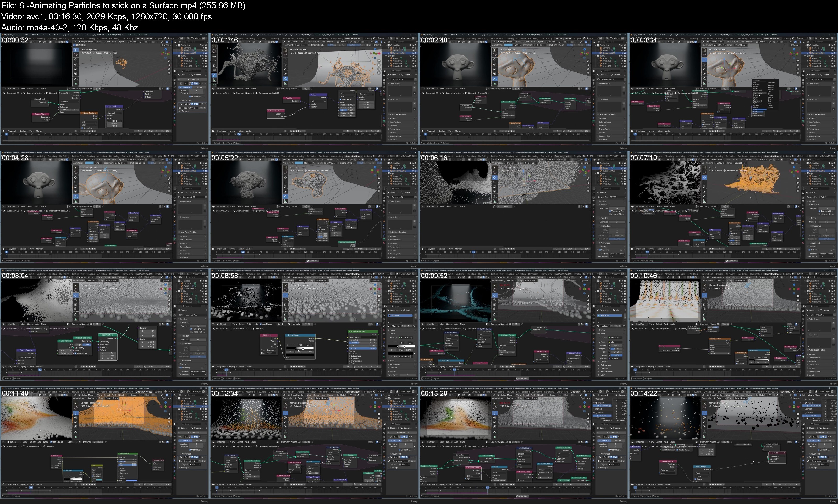In the 00:00:52 frame, hide Camera with its eye icon
Viewport: 838px width, 504px height.
[x=203, y=48]
